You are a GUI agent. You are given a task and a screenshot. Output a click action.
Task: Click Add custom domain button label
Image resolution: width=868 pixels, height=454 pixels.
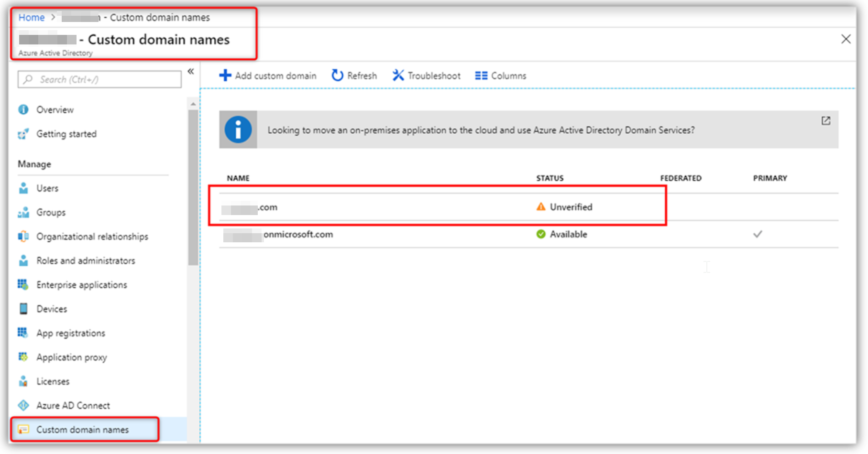click(x=276, y=76)
